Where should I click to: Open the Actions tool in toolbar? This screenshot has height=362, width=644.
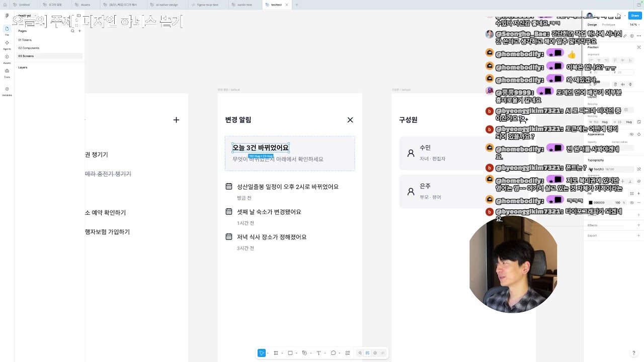click(348, 353)
